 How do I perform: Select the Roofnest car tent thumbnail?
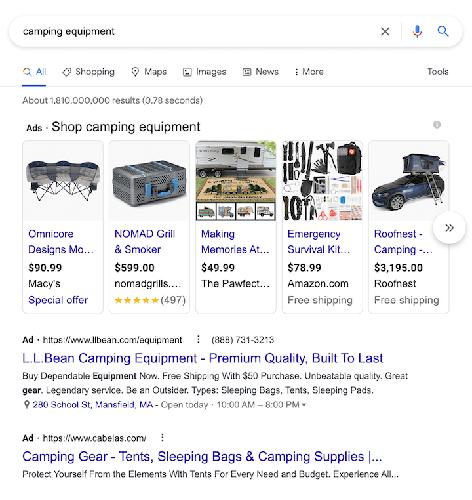(408, 180)
